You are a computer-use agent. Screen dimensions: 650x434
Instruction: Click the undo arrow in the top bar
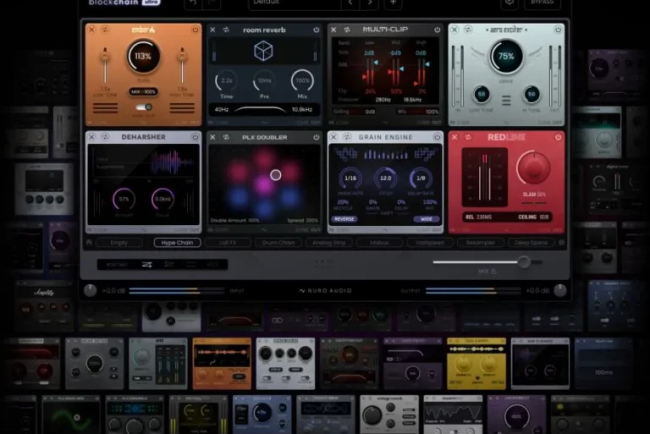pyautogui.click(x=193, y=3)
